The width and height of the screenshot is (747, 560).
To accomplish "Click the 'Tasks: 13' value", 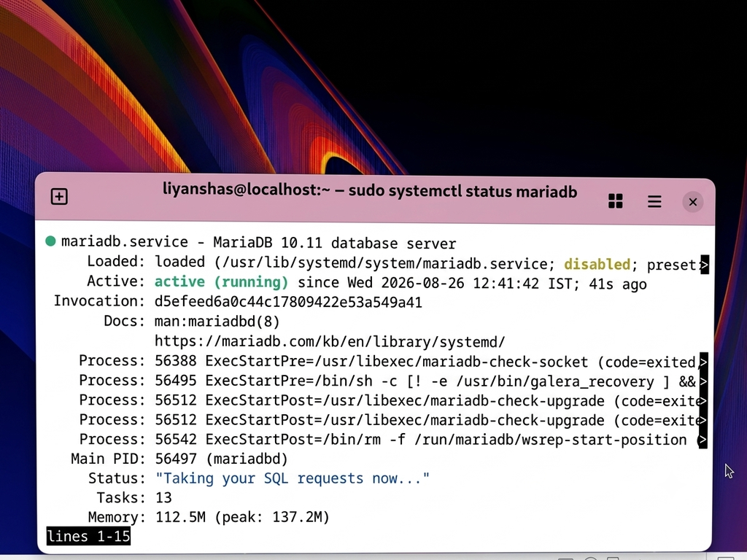I will click(x=163, y=498).
